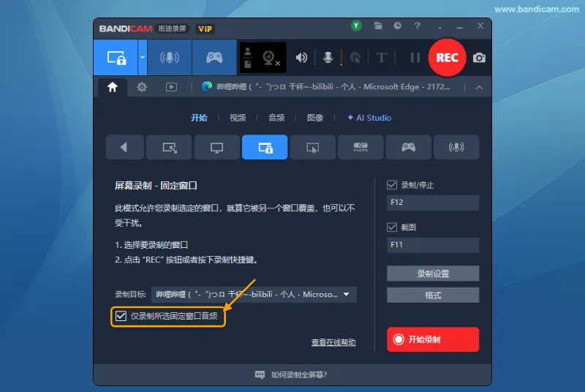Choose the rectangle area recording mode
The image size is (585, 392).
click(170, 147)
